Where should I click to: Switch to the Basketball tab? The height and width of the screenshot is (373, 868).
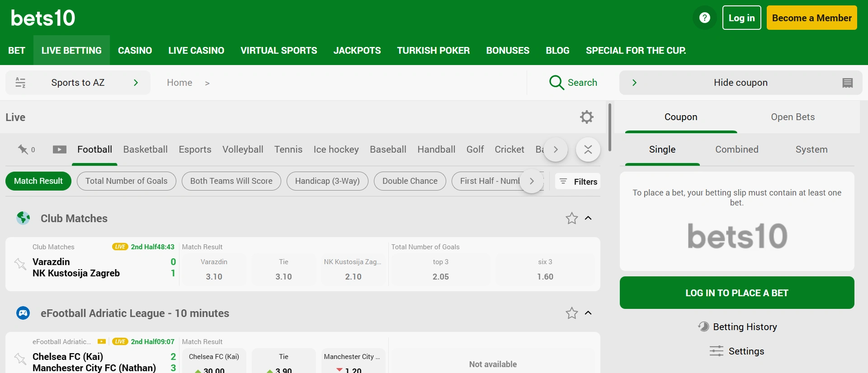click(146, 149)
